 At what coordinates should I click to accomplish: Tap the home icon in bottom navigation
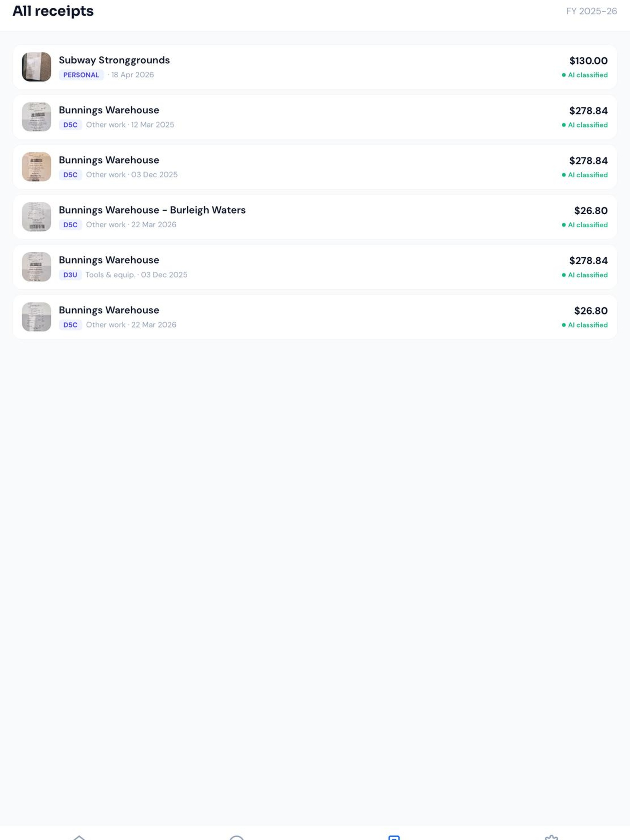point(79,837)
